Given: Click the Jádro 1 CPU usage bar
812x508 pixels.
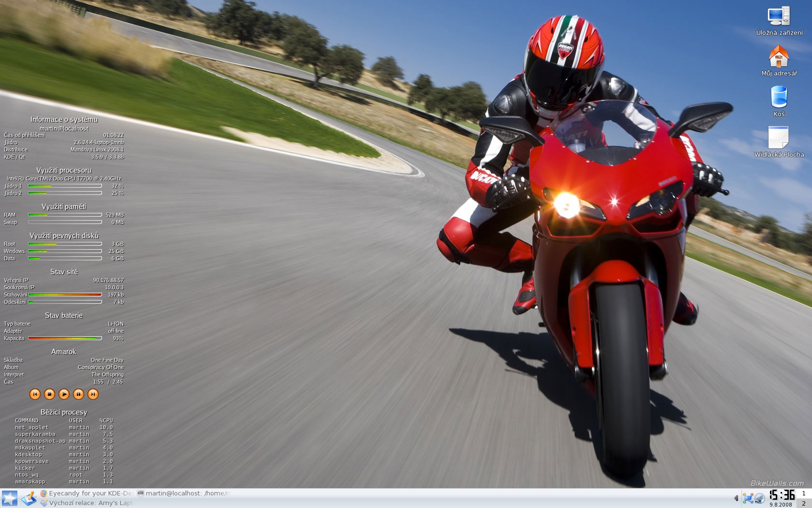Looking at the screenshot, I should [65, 186].
